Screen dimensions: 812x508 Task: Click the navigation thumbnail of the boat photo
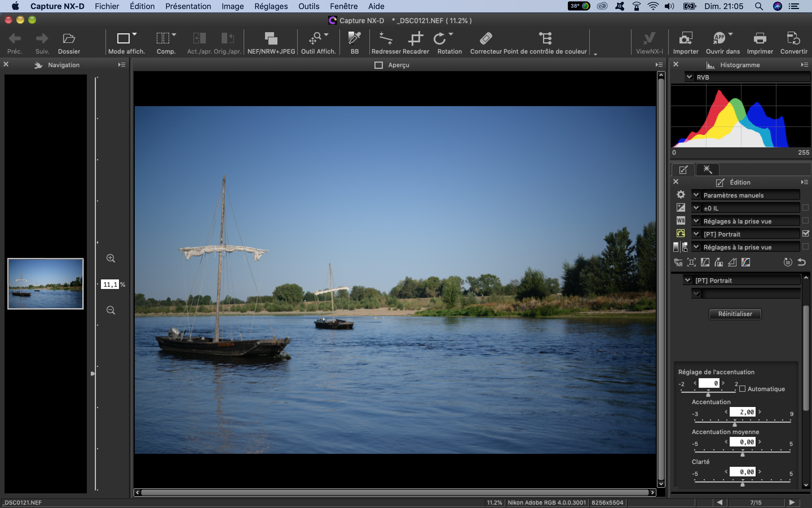46,284
